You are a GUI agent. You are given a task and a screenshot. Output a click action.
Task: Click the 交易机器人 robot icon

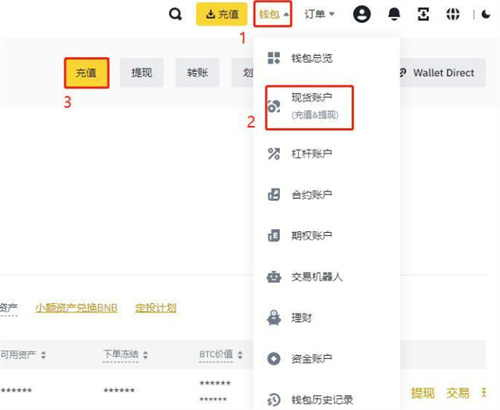coord(274,277)
